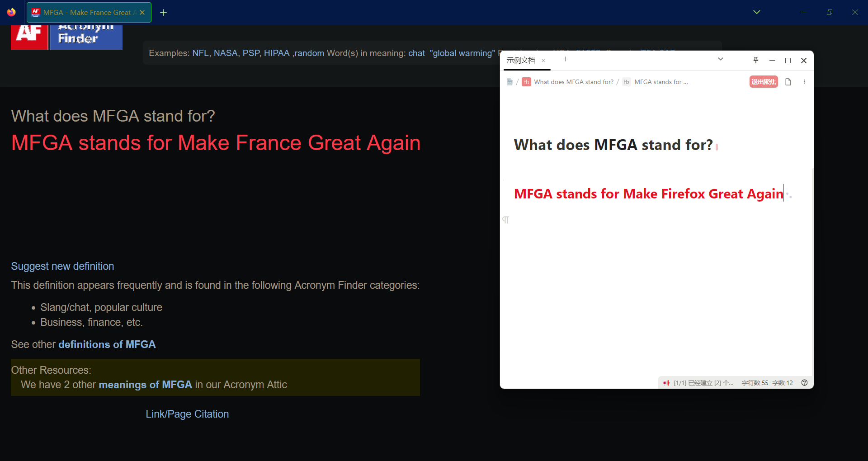The image size is (868, 461).
Task: Click the PSP example link
Action: 251,53
